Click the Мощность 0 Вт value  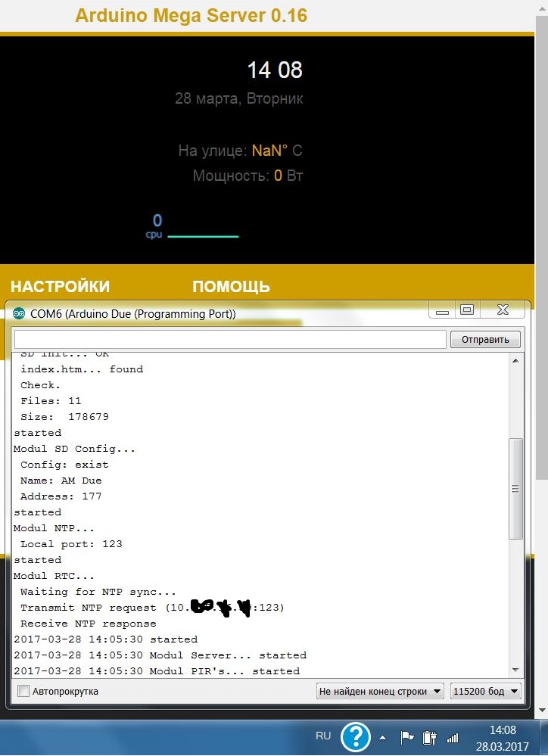click(278, 176)
